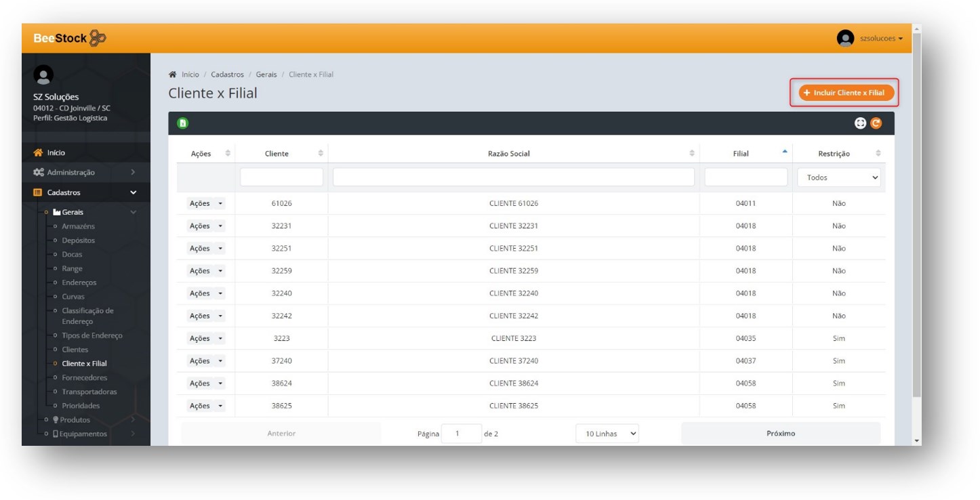The width and height of the screenshot is (980, 500).
Task: Click the green Excel export icon
Action: tap(182, 123)
